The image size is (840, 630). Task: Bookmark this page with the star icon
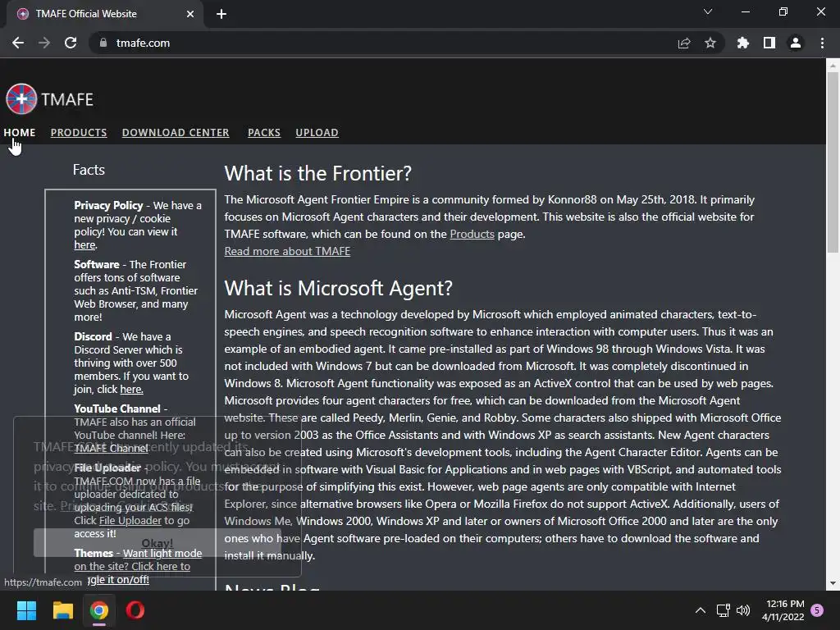point(710,43)
